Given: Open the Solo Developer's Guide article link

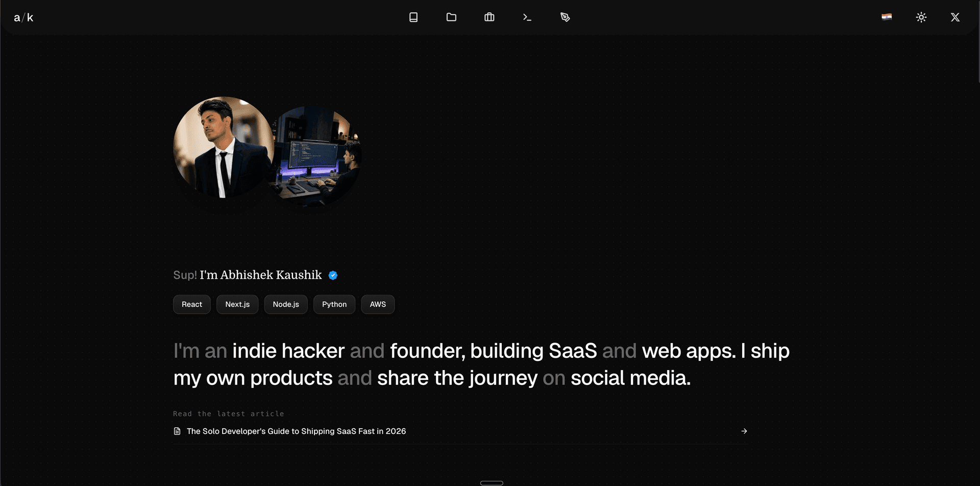Looking at the screenshot, I should click(x=296, y=431).
